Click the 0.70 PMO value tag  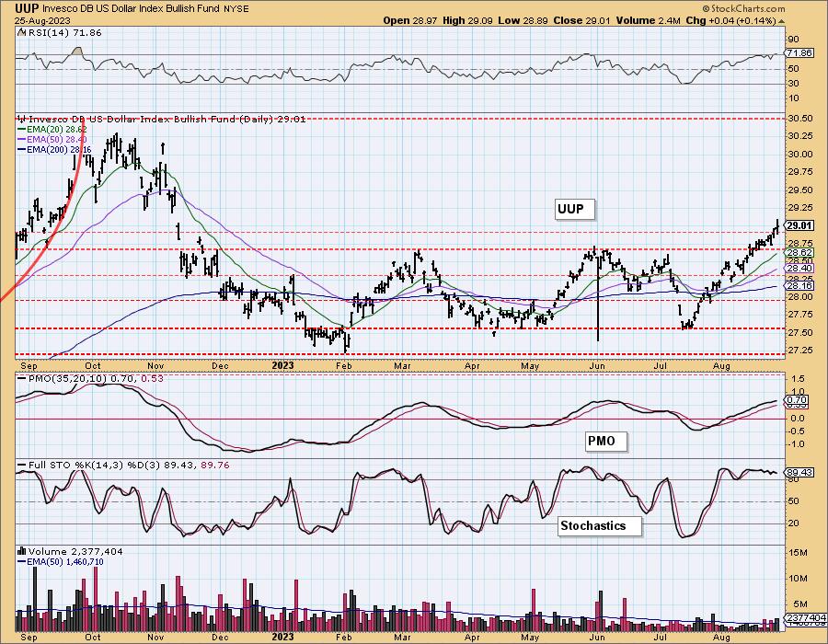coord(797,400)
